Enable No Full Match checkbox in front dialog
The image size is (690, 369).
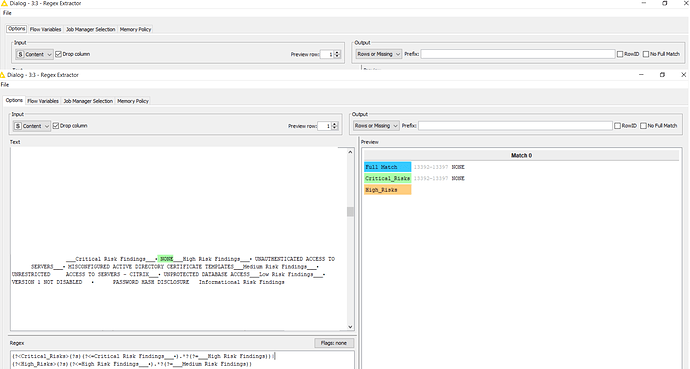tap(643, 126)
